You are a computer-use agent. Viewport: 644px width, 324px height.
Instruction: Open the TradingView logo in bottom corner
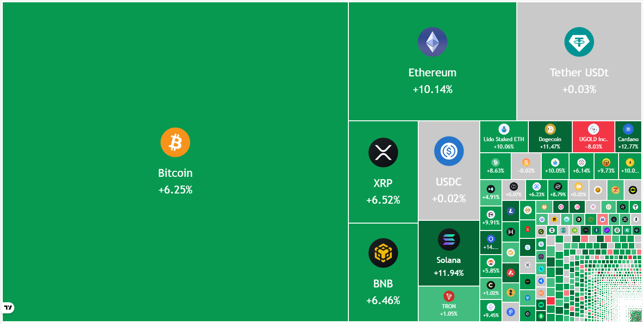[8, 307]
